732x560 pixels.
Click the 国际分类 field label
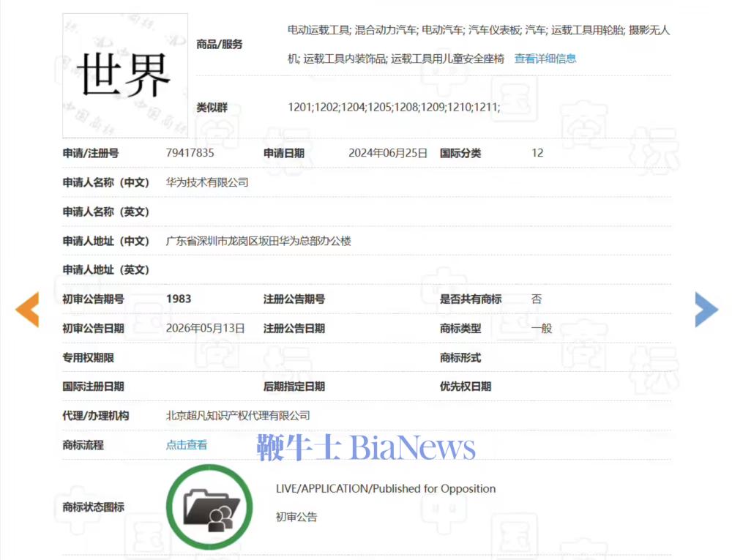coord(460,153)
